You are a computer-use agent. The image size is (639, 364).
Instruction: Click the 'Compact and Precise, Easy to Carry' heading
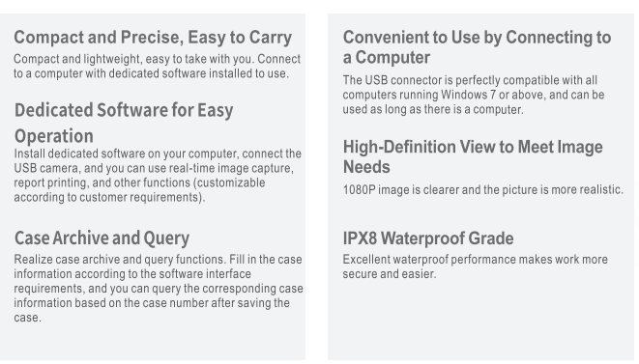tap(153, 38)
